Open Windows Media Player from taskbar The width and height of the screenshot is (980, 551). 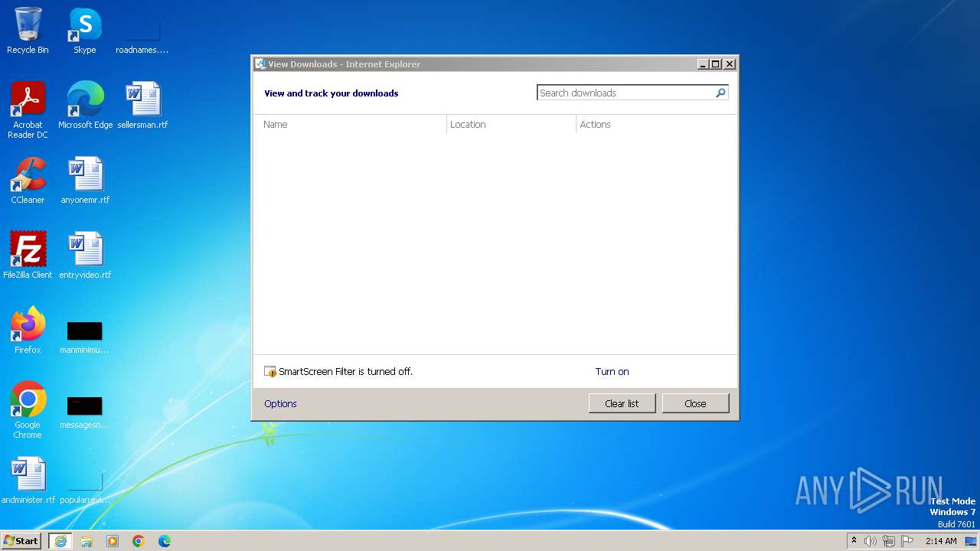click(113, 541)
